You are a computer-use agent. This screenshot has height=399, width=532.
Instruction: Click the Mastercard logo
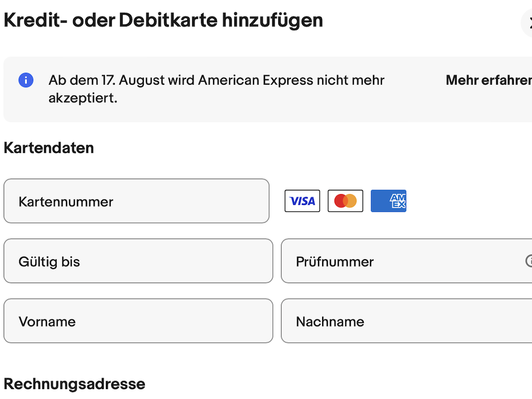(x=345, y=201)
